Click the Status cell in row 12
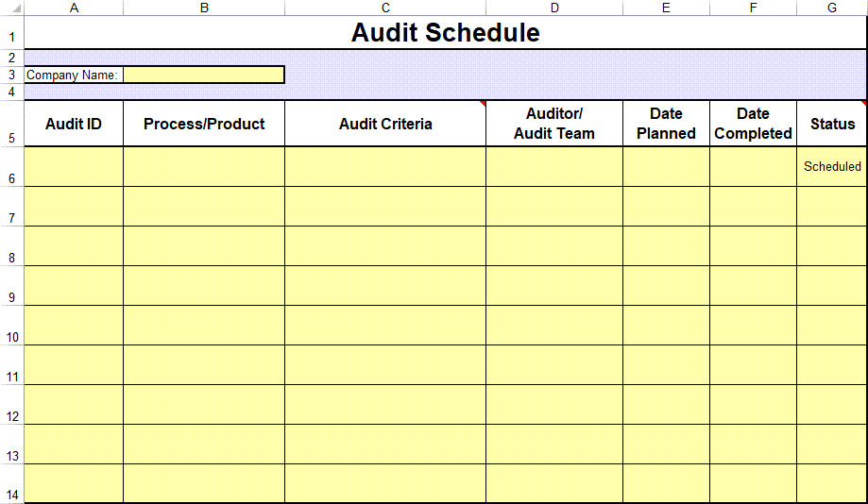Screen dimensions: 868x504 832,404
